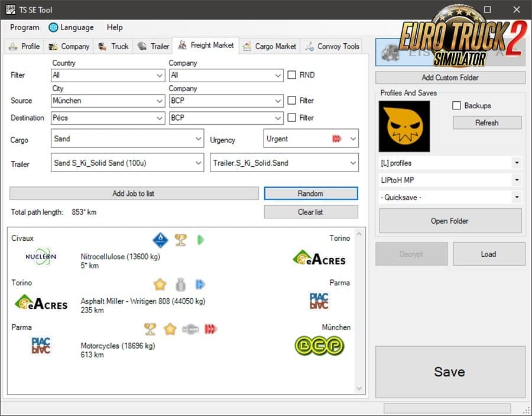The width and height of the screenshot is (532, 416).
Task: Click the gold star icon on Asphalt Miller job
Action: [160, 285]
